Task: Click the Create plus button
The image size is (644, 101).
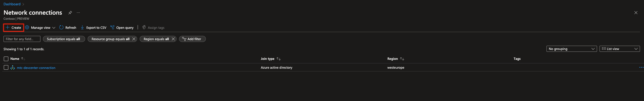Action: click(x=13, y=28)
